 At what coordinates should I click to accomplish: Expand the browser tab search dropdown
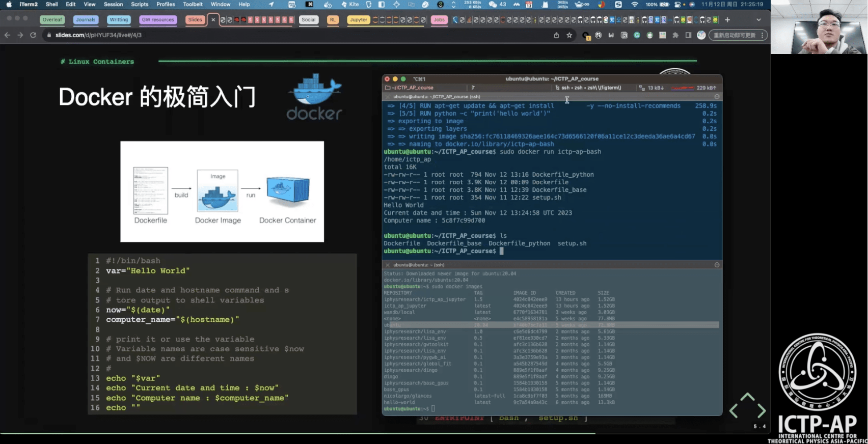tap(758, 20)
